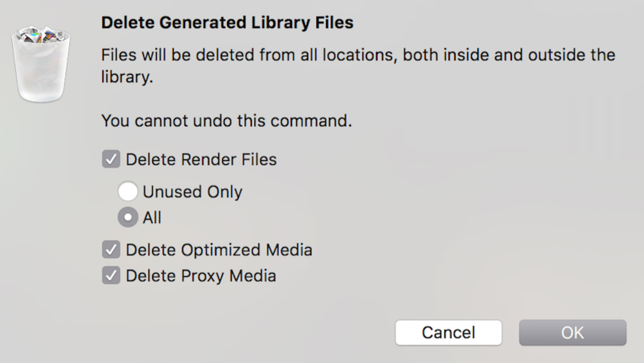Click the 'Files will be deleted' description line
Viewport: 644px width, 363px height.
click(358, 55)
